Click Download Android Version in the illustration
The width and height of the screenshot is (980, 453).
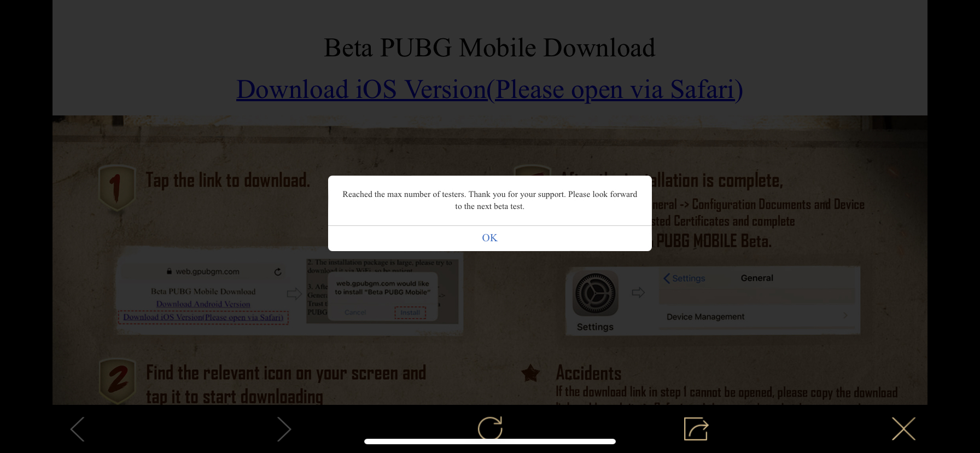[x=203, y=304]
